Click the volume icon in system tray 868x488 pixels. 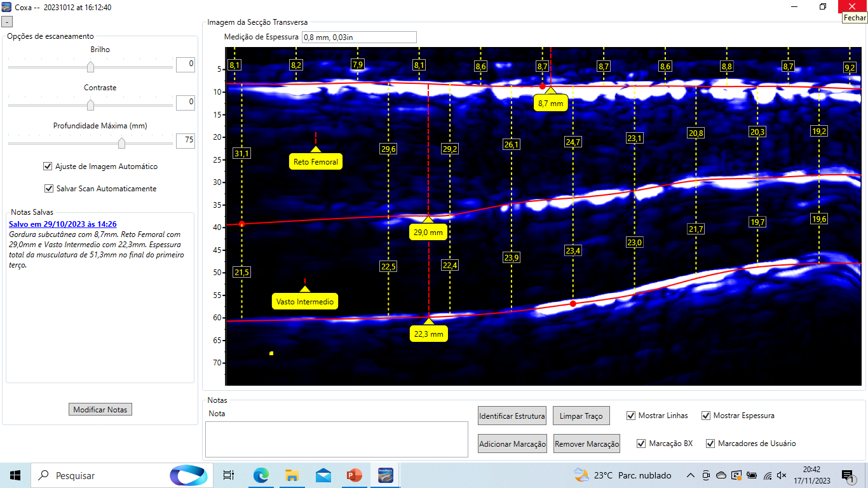(x=782, y=475)
